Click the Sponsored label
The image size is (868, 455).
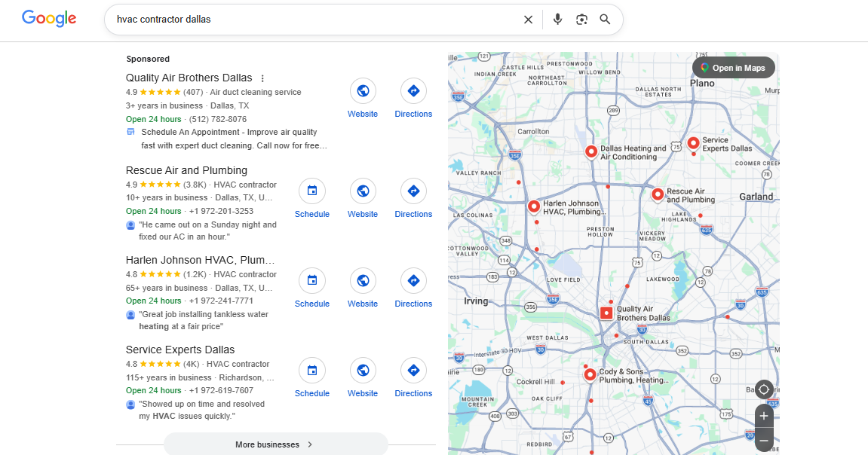(x=148, y=59)
